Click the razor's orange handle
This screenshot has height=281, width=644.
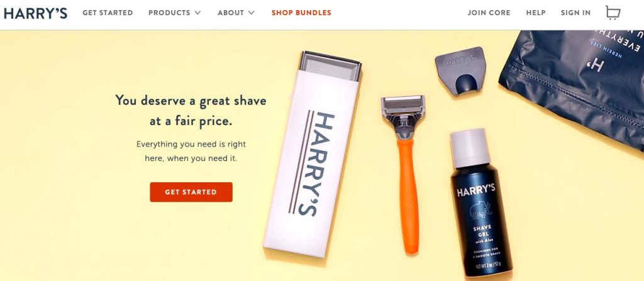point(408,196)
